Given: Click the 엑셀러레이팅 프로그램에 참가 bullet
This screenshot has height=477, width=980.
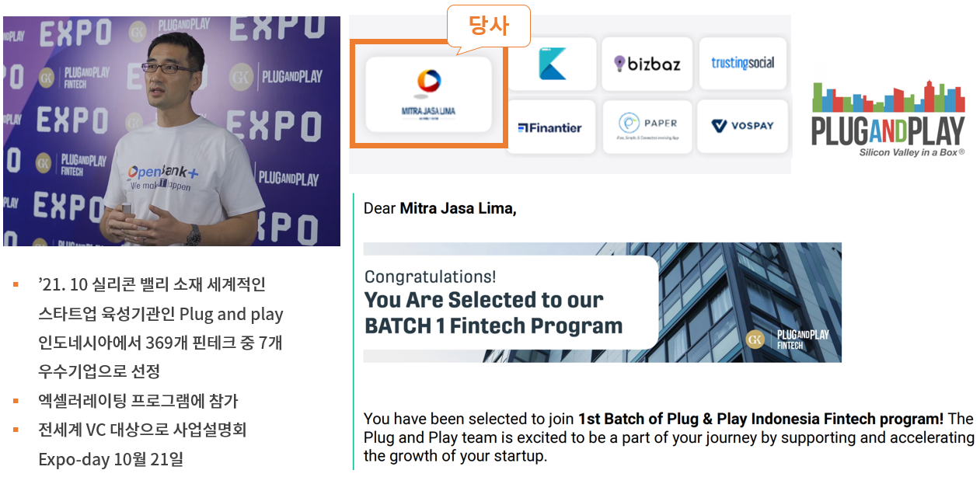Looking at the screenshot, I should 138,401.
